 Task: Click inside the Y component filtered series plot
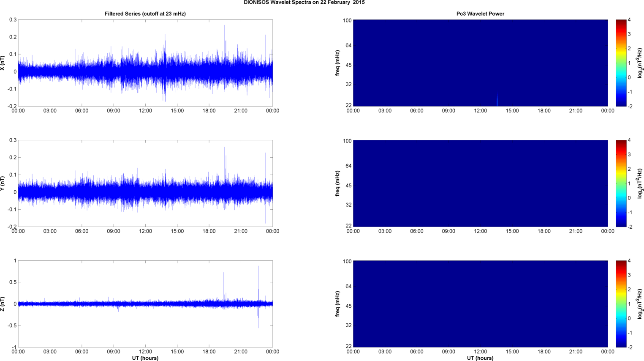pos(145,183)
